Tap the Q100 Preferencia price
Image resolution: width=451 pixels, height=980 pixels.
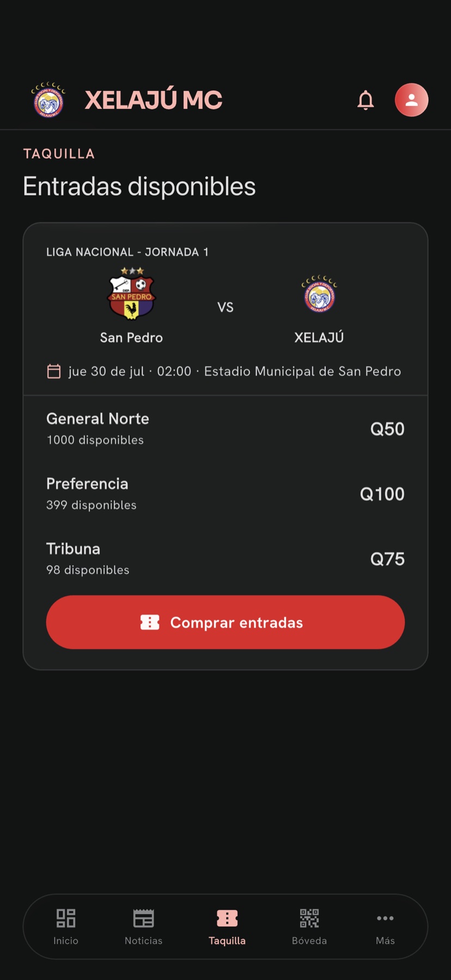tap(382, 494)
